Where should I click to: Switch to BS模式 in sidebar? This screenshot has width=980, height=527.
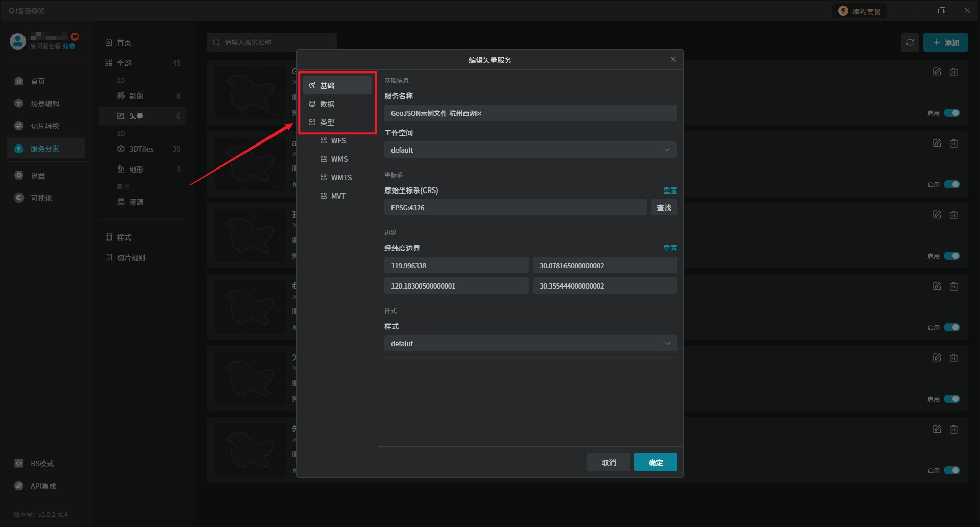pyautogui.click(x=42, y=464)
